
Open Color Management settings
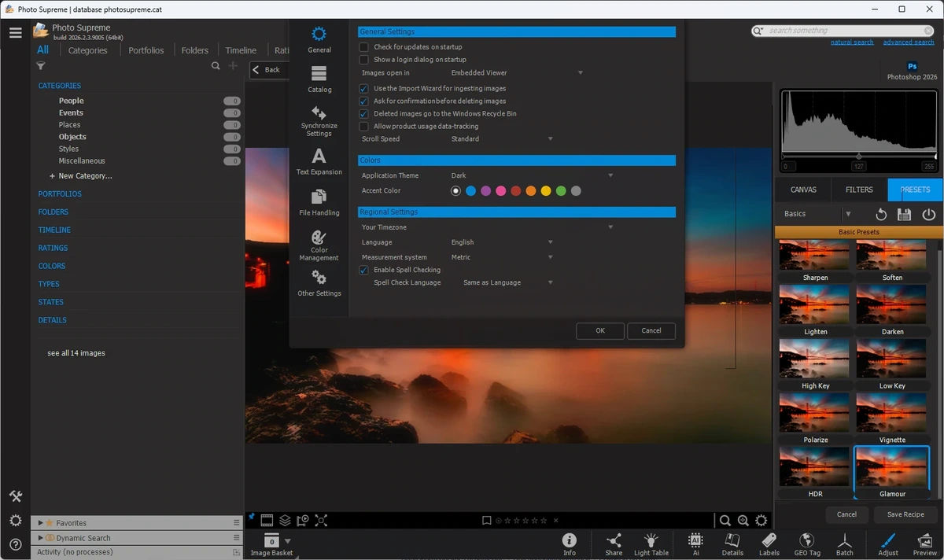tap(319, 245)
